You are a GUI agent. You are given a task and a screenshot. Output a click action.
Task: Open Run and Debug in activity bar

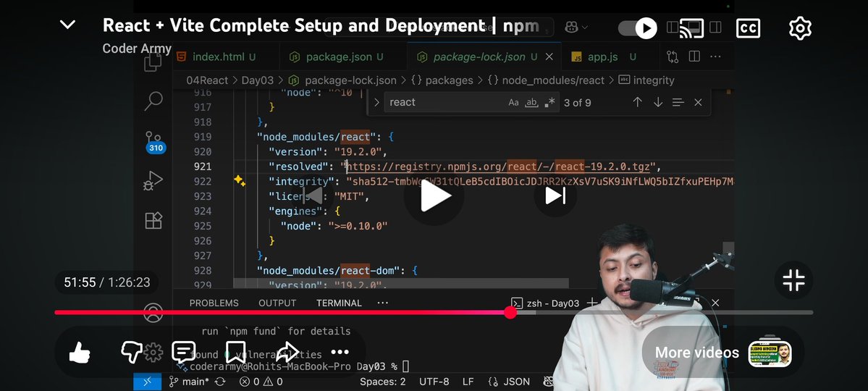(x=153, y=181)
